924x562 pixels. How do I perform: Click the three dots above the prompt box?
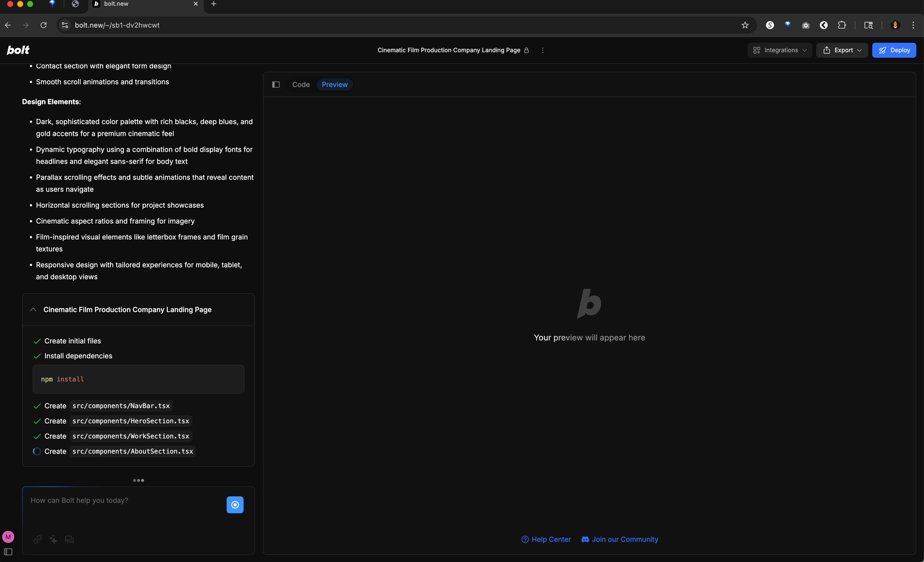[x=138, y=480]
